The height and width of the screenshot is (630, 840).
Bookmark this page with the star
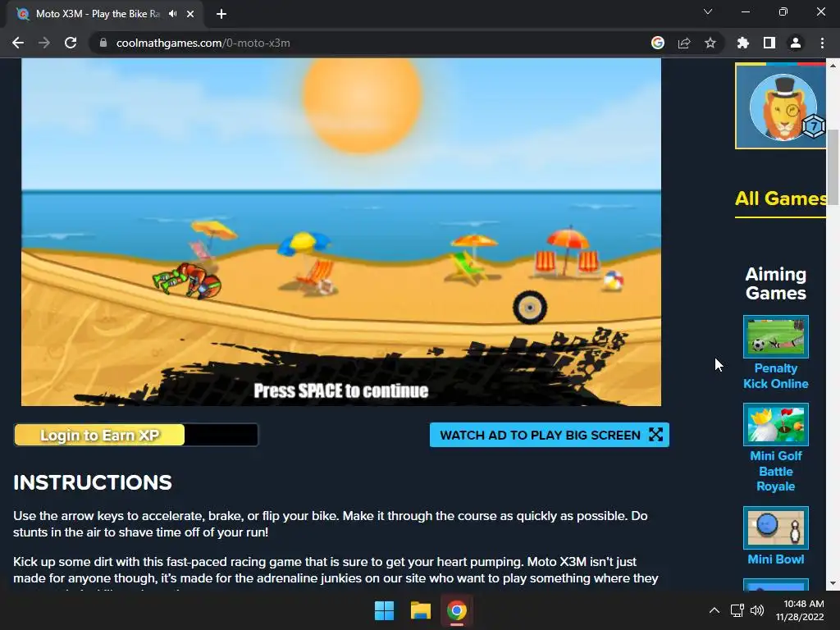pos(710,43)
